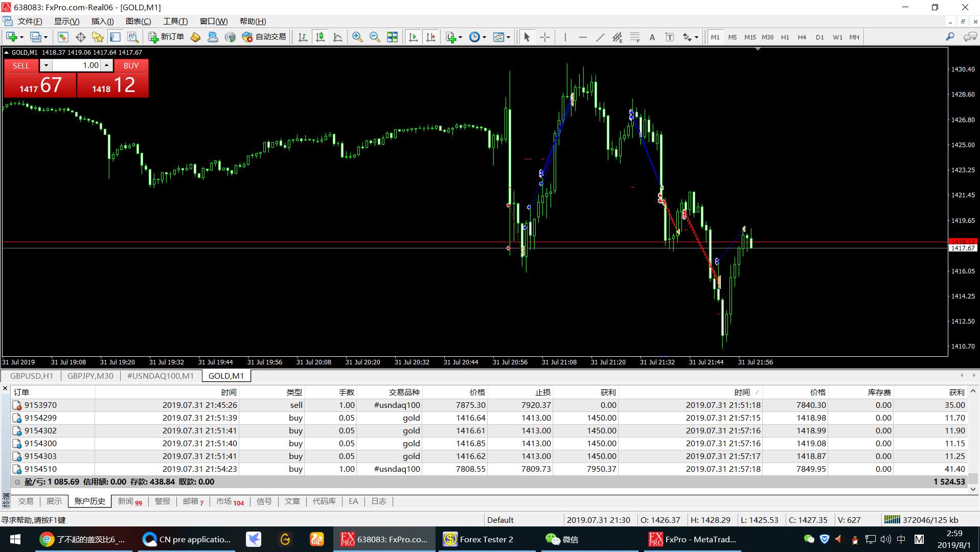This screenshot has height=552, width=980.
Task: Click 新订单 new order button
Action: click(x=166, y=37)
